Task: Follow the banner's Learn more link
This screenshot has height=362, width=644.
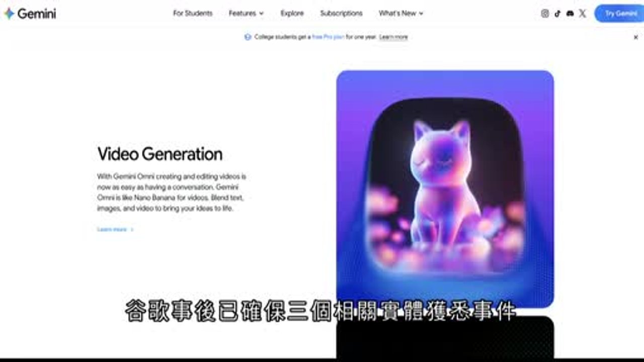Action: (x=393, y=37)
